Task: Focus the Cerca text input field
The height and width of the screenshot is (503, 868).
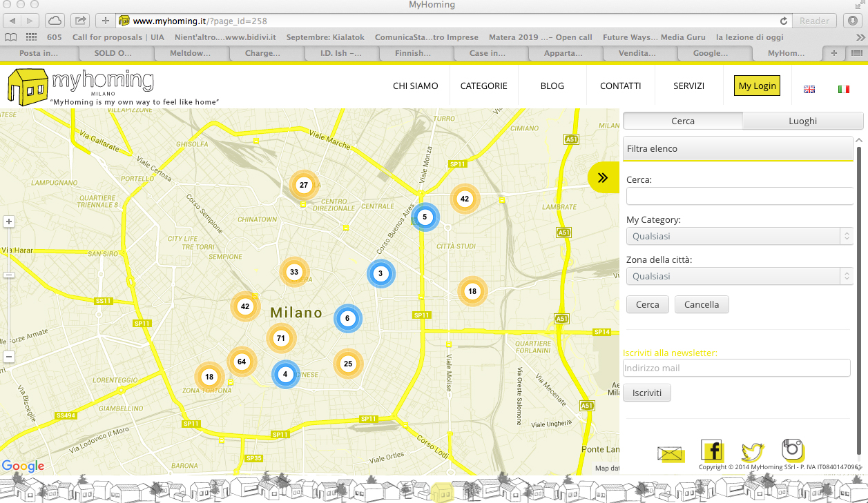Action: (740, 196)
